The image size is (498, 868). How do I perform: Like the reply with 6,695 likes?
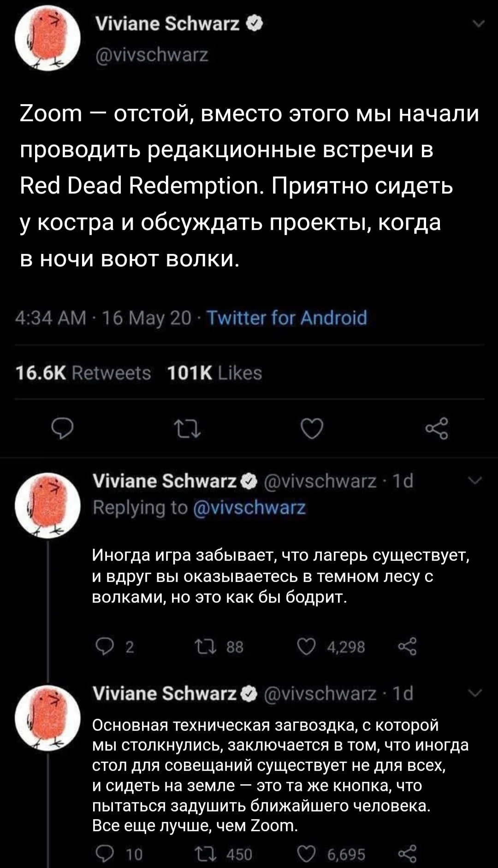click(x=307, y=855)
